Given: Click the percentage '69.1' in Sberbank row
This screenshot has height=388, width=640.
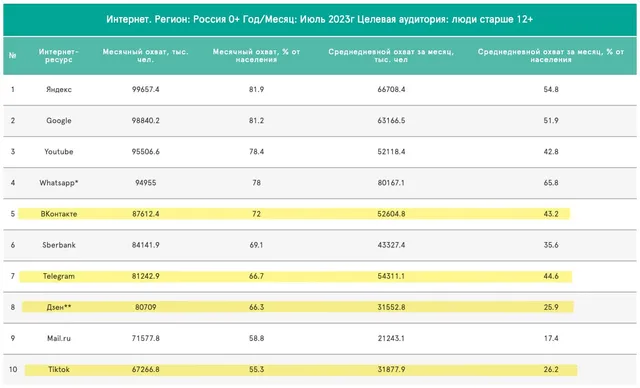Looking at the screenshot, I should pyautogui.click(x=256, y=245).
